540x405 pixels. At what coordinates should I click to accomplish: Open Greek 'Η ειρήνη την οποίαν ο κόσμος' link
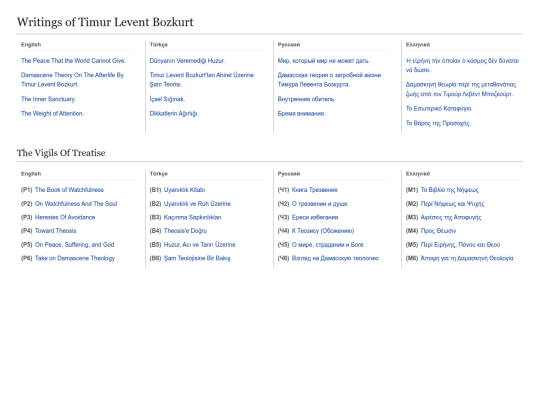(x=462, y=65)
